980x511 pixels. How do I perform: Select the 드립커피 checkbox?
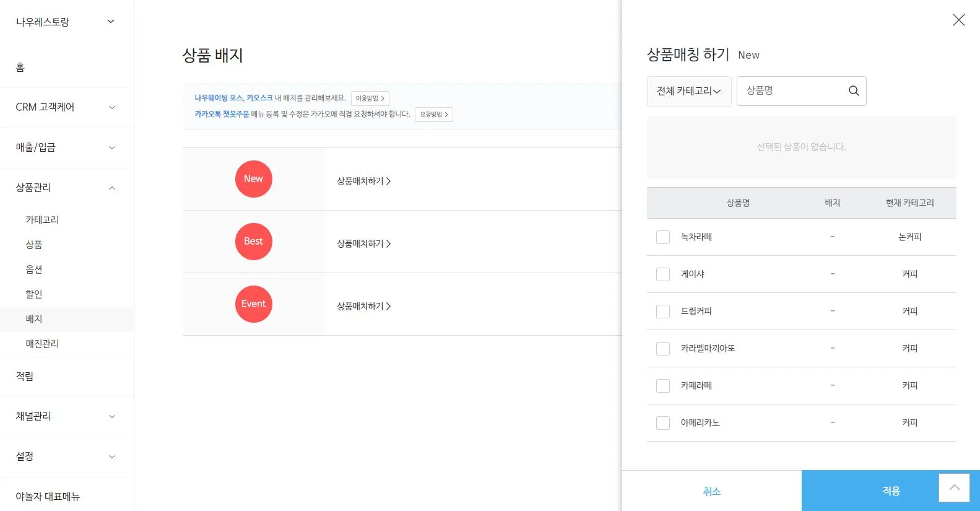coord(663,312)
